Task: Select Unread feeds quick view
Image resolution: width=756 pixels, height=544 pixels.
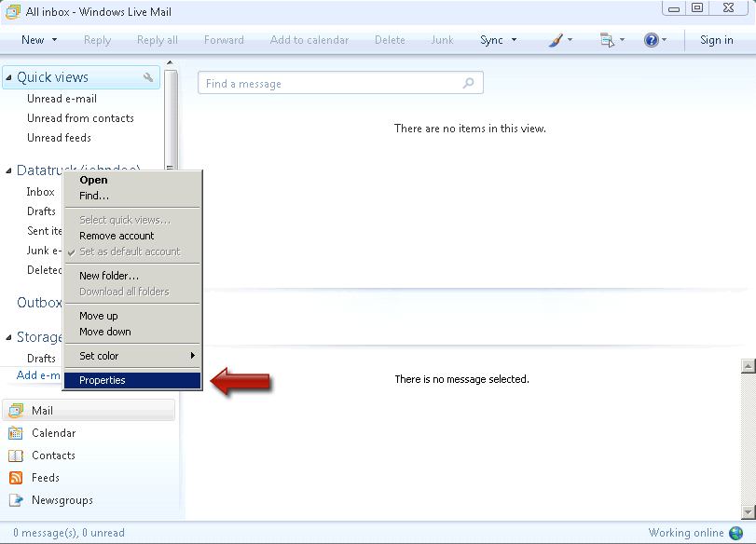Action: coord(59,138)
